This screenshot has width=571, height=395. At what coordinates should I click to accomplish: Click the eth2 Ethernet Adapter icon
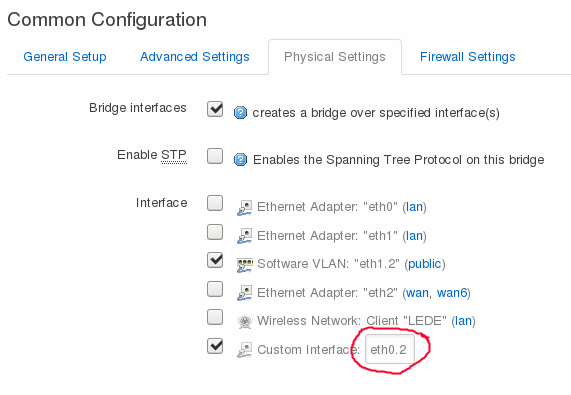pos(245,293)
